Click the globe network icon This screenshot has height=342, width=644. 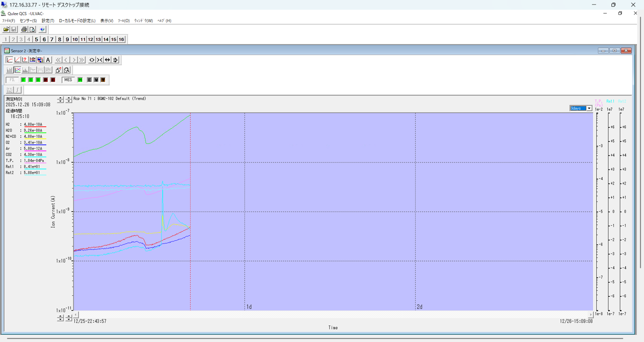coord(42,30)
